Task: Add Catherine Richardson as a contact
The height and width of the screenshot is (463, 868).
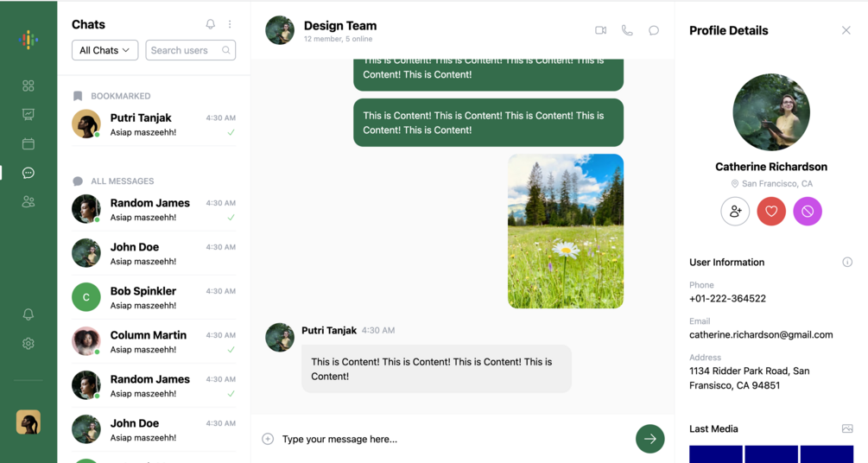Action: click(735, 211)
